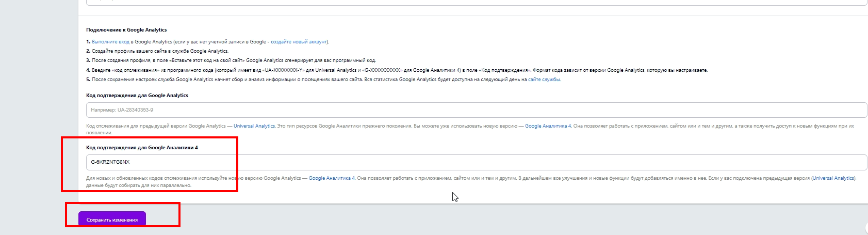The width and height of the screenshot is (868, 235).
Task: Click label 'Код подтверждения для Google Аналитики 4'
Action: (142, 148)
